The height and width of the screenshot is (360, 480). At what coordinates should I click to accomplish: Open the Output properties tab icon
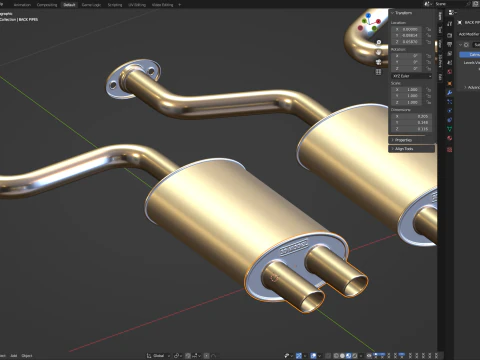[x=450, y=44]
